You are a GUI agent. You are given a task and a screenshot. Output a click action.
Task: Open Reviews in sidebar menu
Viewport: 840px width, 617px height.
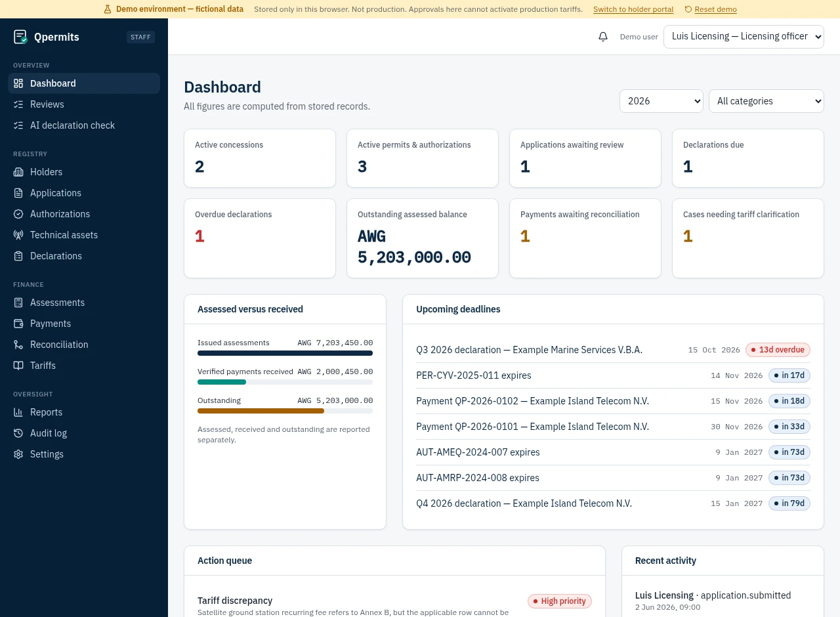point(84,104)
